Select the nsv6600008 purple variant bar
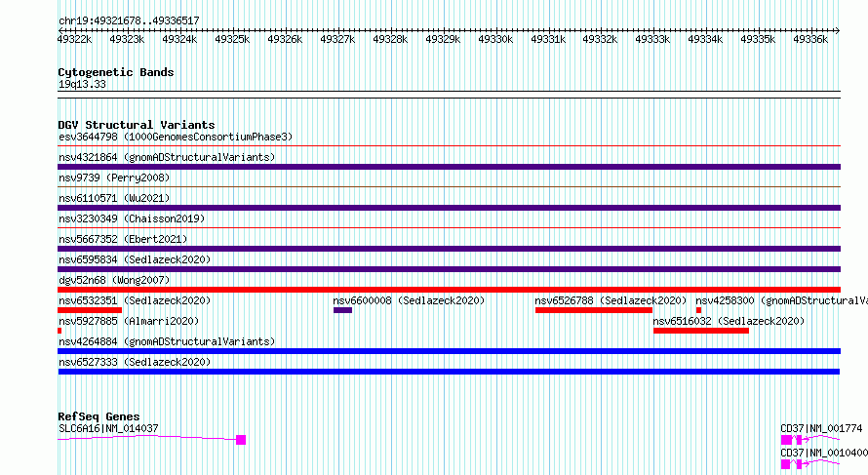 (x=342, y=310)
